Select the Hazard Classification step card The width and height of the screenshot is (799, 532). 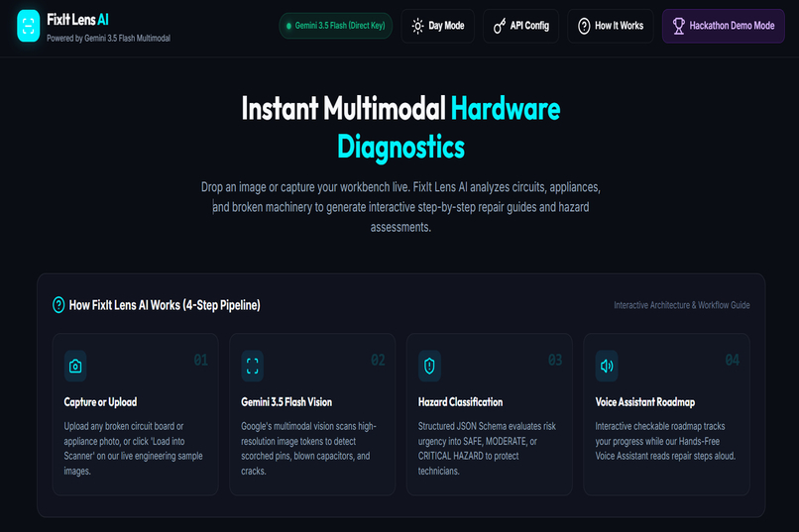(489, 414)
